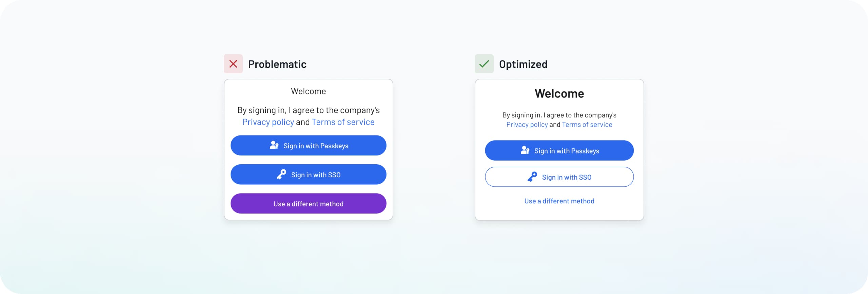This screenshot has height=294, width=868.
Task: Click the Use a different method link on Optimized
Action: 559,201
